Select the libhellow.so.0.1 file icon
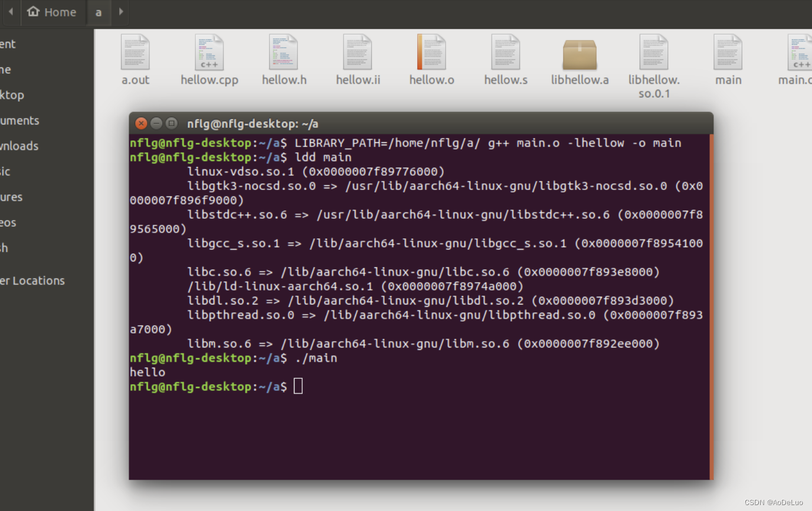The width and height of the screenshot is (812, 511). [654, 52]
